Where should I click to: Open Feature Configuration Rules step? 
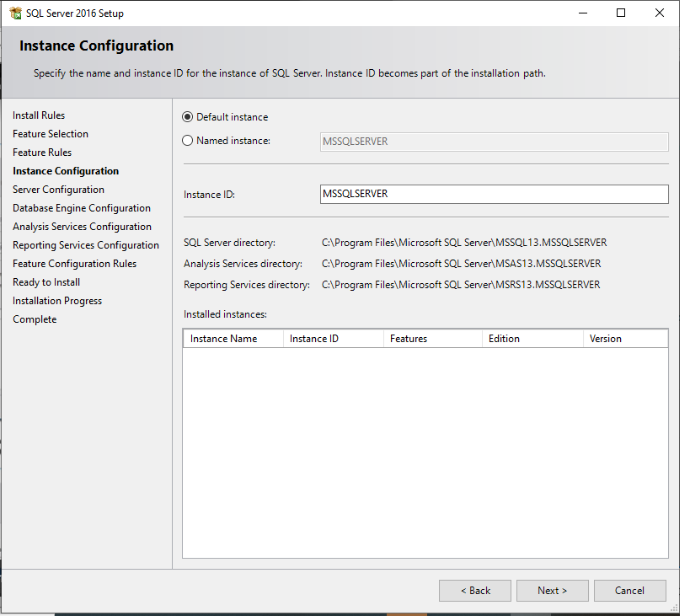coord(75,264)
